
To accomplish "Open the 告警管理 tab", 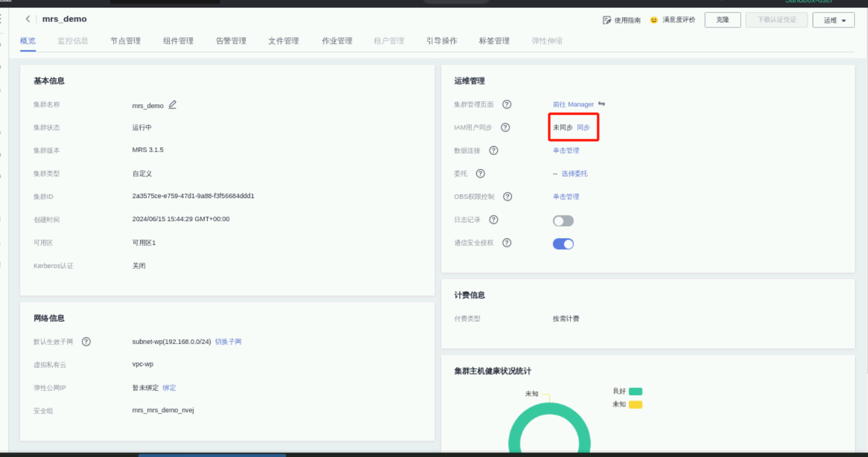I will click(x=231, y=41).
